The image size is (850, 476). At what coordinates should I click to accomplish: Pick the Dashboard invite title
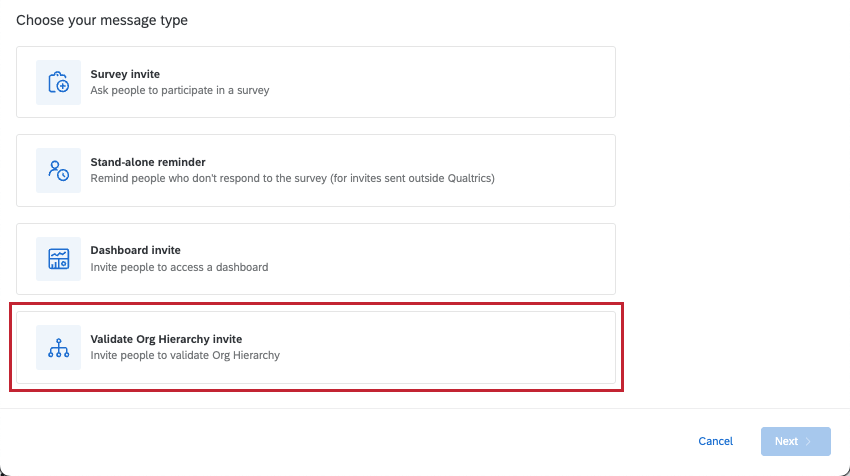pyautogui.click(x=135, y=250)
